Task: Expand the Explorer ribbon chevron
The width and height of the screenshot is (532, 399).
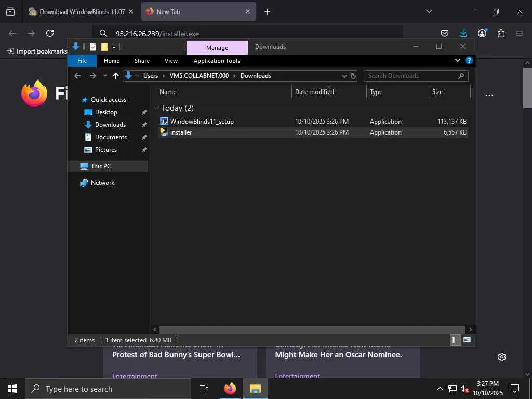Action: (457, 60)
